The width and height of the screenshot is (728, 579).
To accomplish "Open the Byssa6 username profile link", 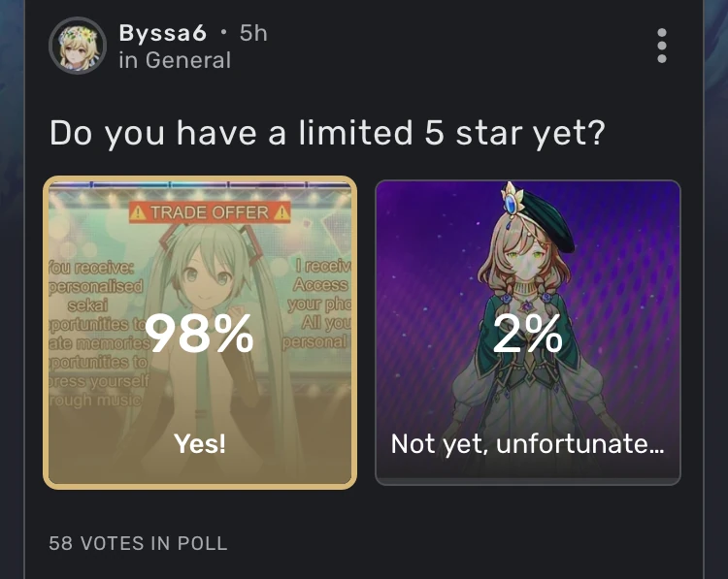I will click(162, 33).
